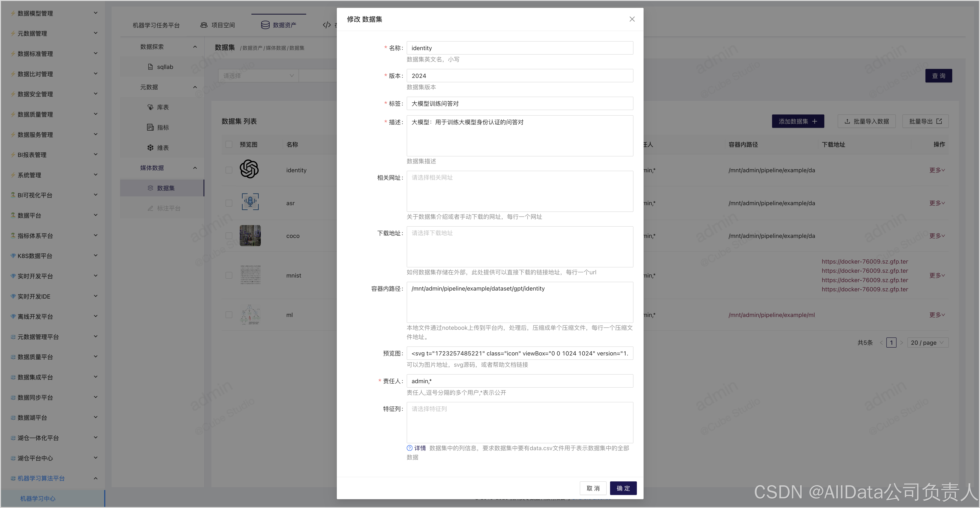Click the identity dataset preview image
This screenshot has width=980, height=508.
click(x=249, y=169)
